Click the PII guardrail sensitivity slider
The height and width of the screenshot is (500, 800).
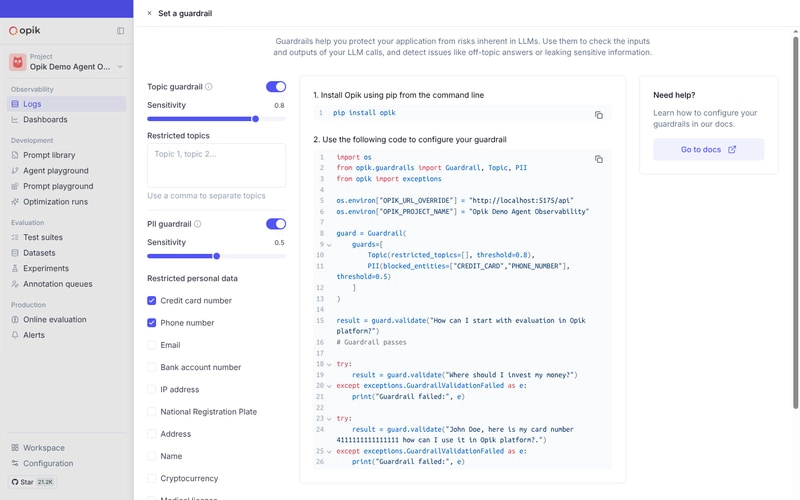pyautogui.click(x=216, y=256)
